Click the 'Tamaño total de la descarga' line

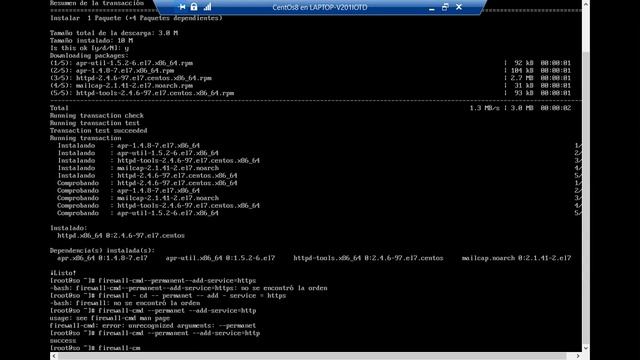(114, 33)
